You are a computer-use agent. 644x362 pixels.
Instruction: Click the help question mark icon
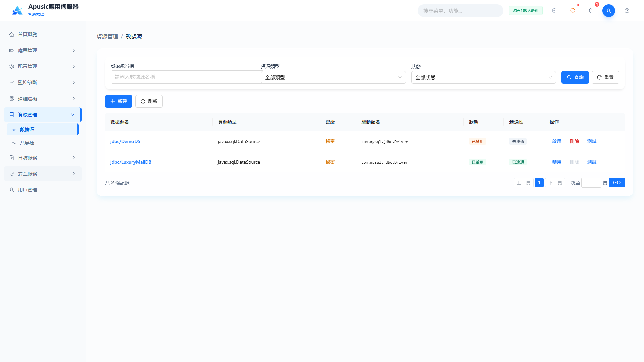click(627, 11)
